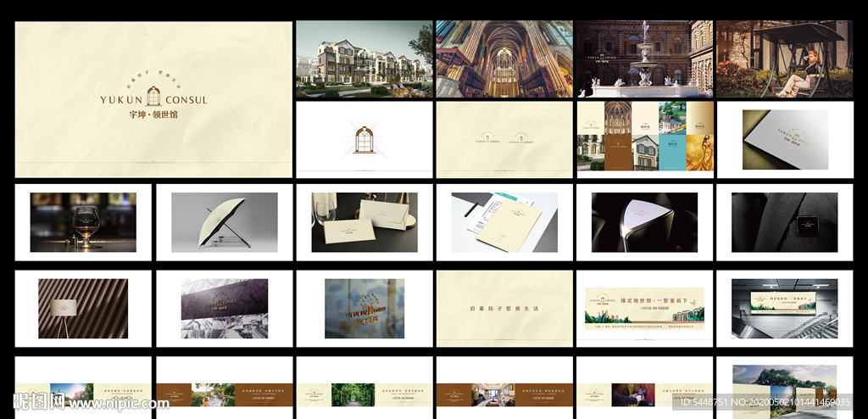Open the fountain courtyard image

pyautogui.click(x=644, y=59)
